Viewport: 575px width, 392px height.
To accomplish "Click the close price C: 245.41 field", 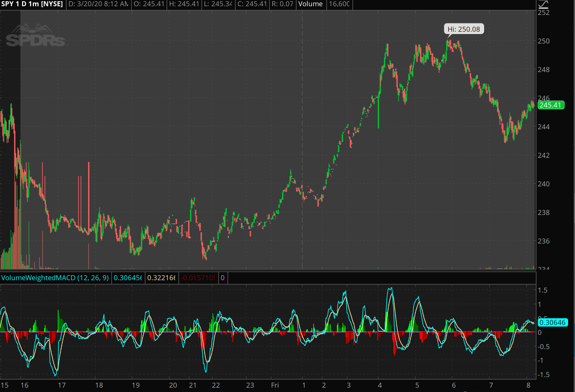I will (x=252, y=4).
